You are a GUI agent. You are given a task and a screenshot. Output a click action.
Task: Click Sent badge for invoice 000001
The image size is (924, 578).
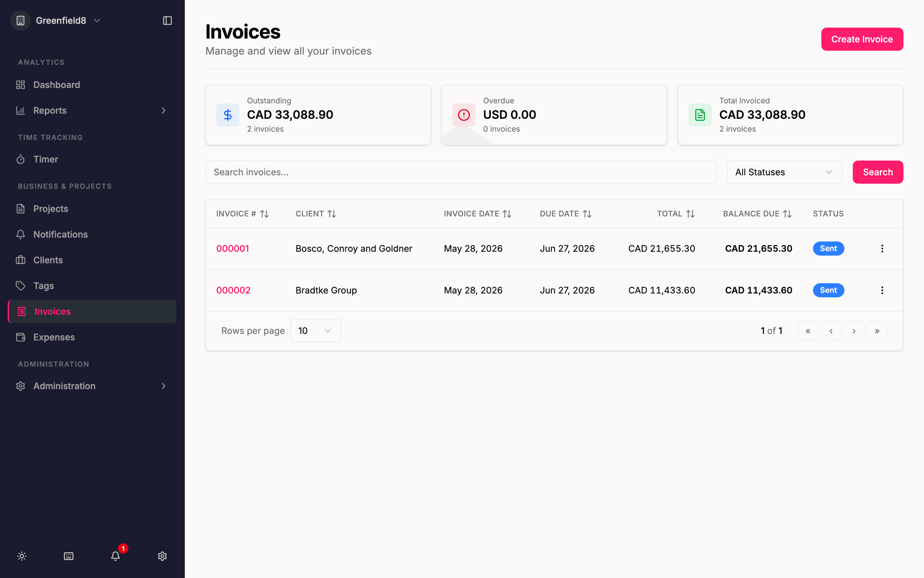(828, 249)
